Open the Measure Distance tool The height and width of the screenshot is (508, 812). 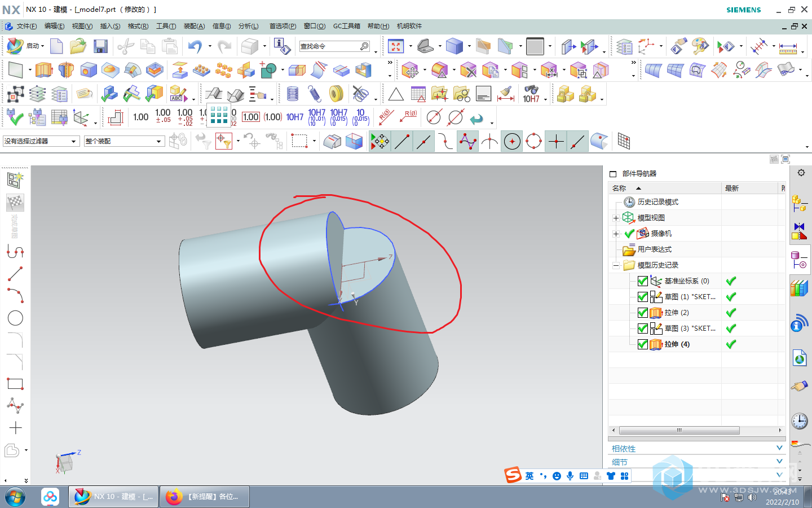(788, 47)
